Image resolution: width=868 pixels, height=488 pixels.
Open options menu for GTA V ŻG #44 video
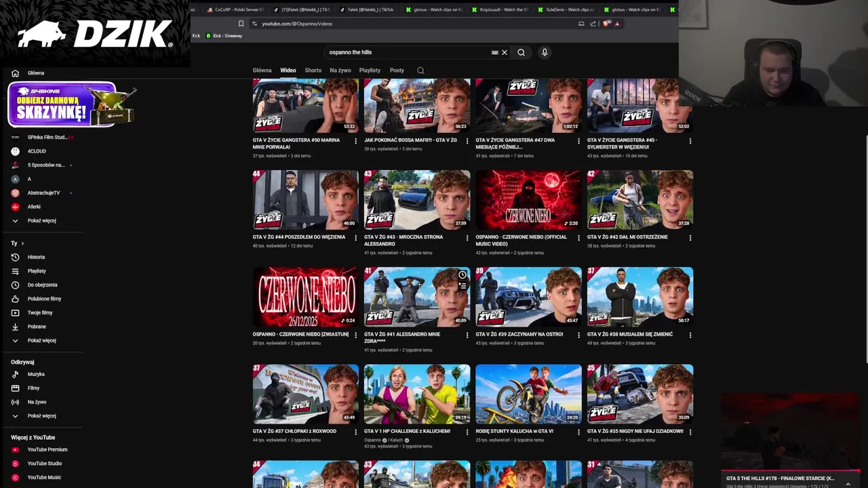(356, 238)
